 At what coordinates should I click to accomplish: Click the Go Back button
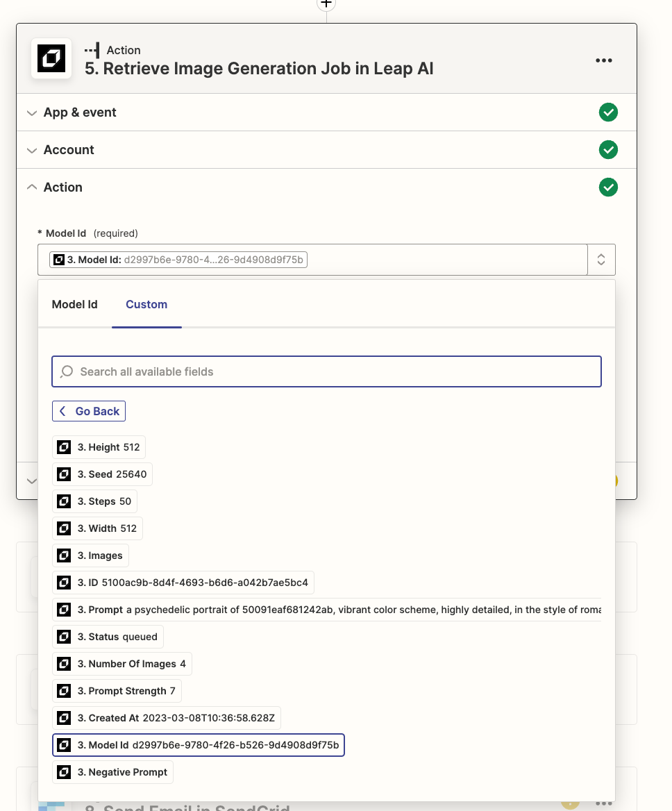coord(89,411)
